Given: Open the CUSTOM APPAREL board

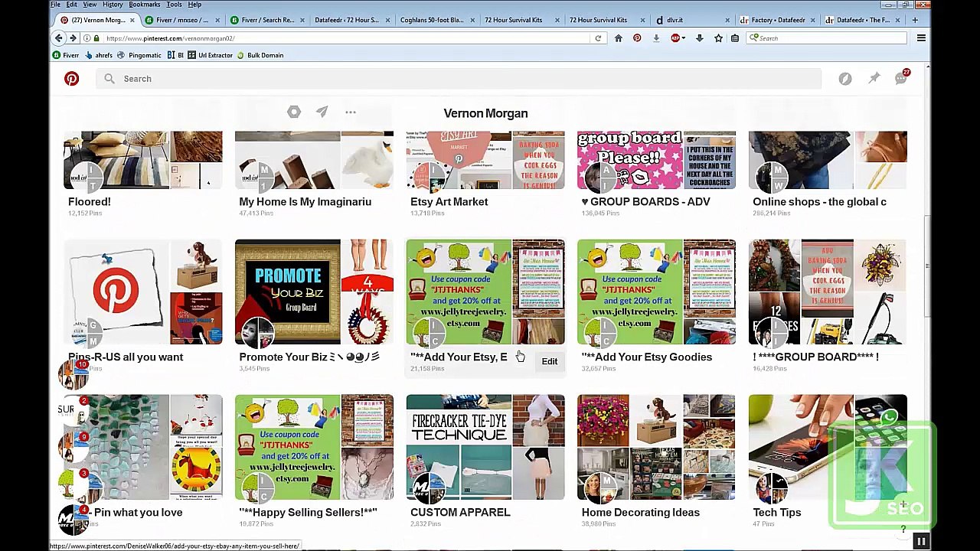Looking at the screenshot, I should (485, 448).
